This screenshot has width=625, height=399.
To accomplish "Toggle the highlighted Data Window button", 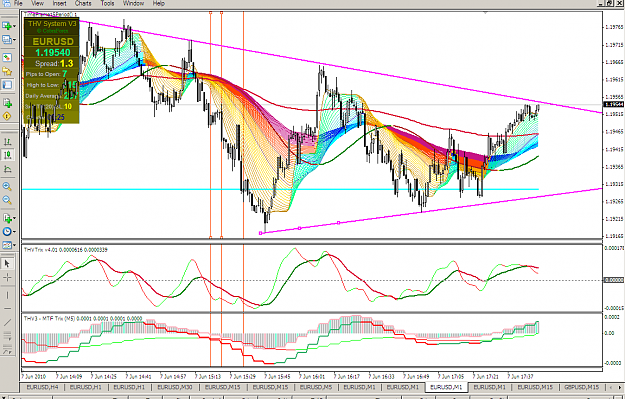I will click(7, 85).
